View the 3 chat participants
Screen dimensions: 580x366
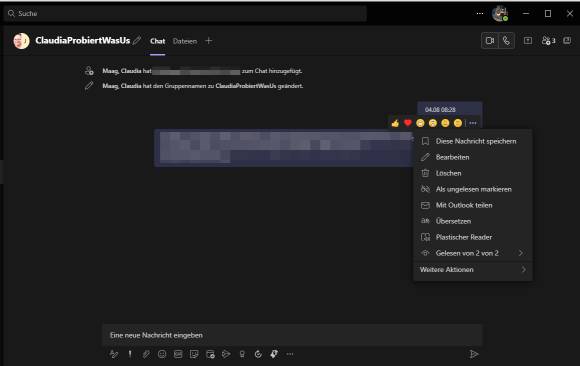pos(548,41)
